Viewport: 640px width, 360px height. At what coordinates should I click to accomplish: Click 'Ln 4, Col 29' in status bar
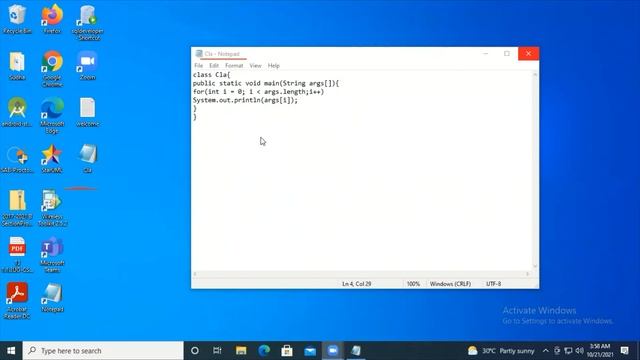[356, 284]
